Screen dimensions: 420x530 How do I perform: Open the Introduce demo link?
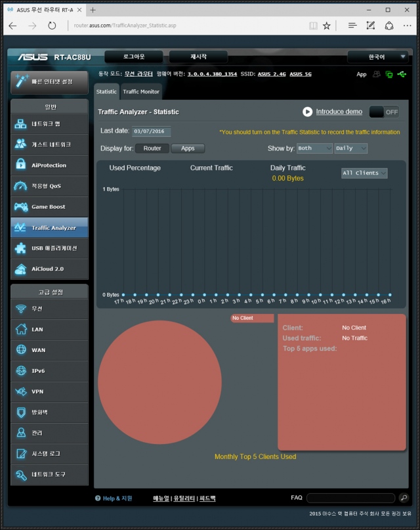[339, 112]
